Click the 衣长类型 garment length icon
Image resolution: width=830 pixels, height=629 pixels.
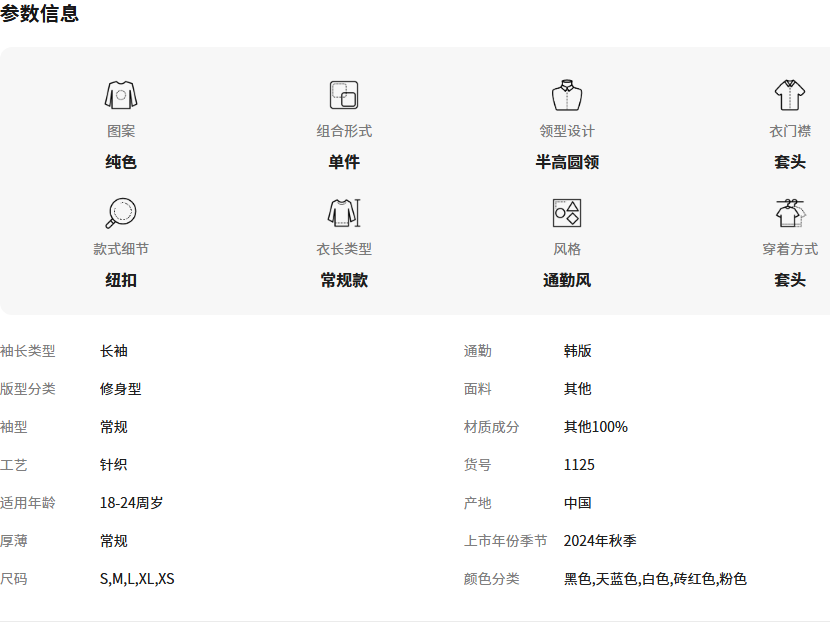[344, 213]
